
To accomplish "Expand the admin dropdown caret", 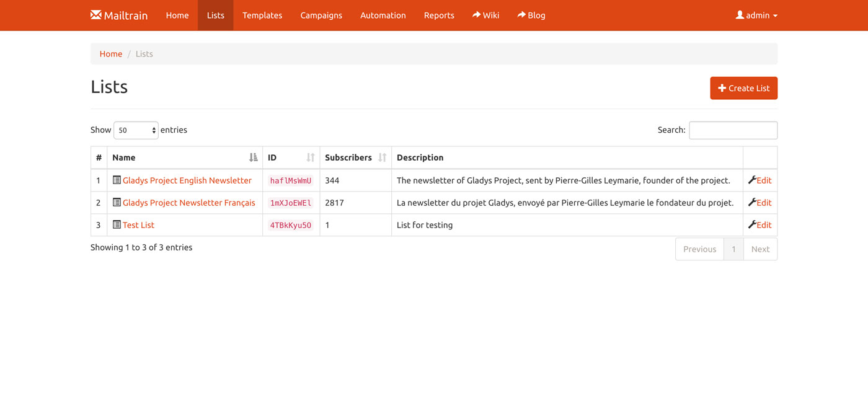I will tap(775, 16).
